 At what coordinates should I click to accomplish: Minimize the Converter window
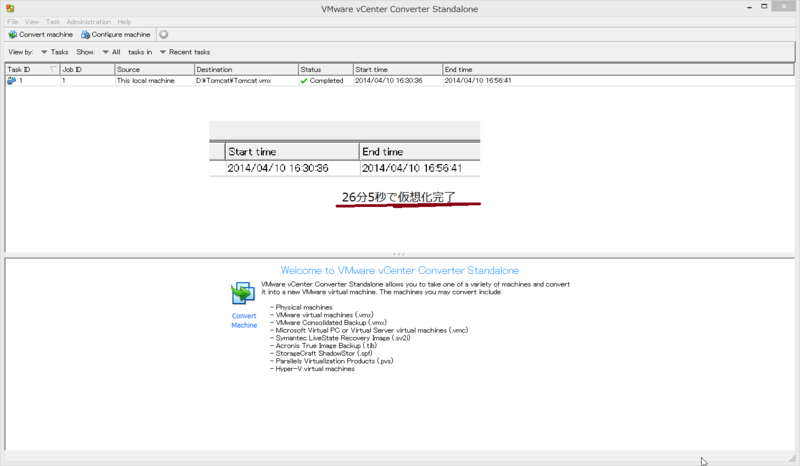pyautogui.click(x=749, y=7)
